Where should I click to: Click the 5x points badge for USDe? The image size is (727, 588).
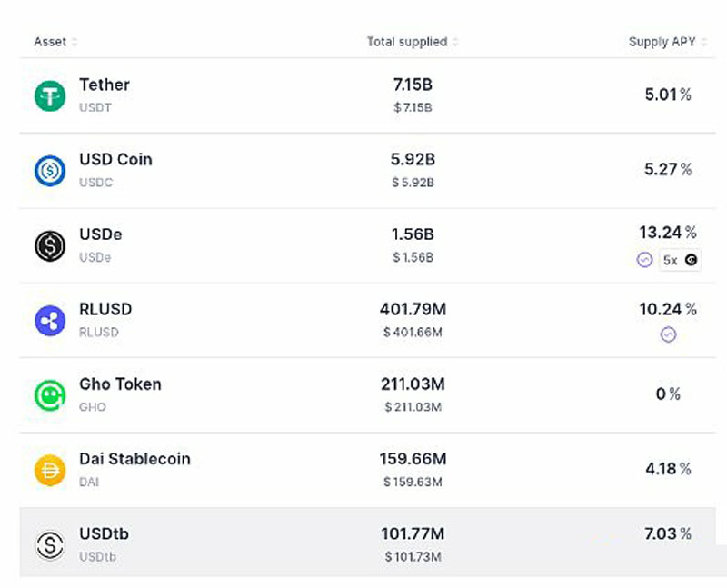[679, 260]
